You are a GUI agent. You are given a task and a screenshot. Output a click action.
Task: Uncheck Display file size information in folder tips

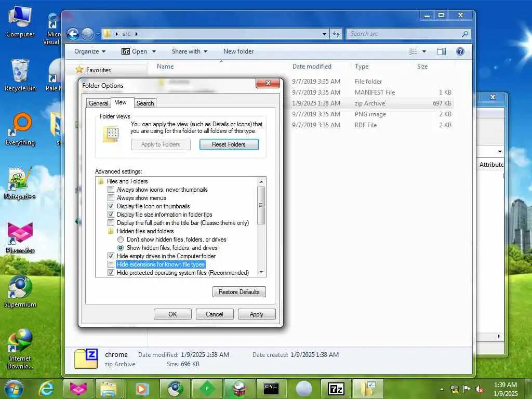(111, 215)
